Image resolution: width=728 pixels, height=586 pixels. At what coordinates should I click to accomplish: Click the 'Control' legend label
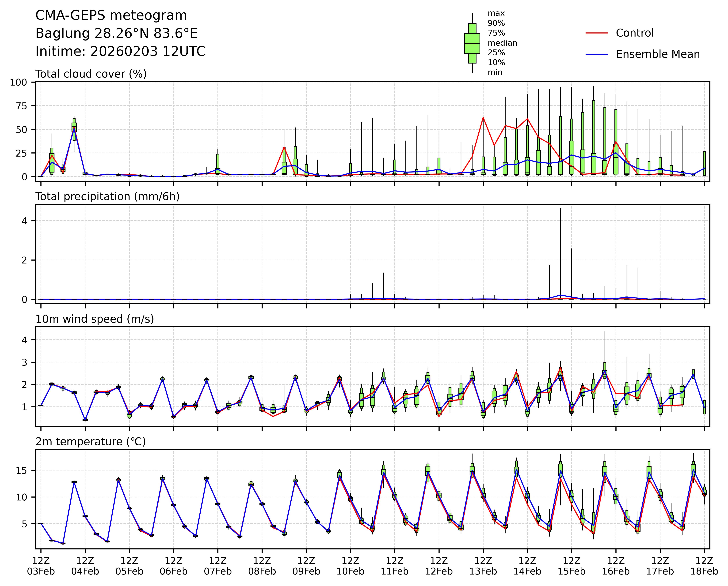pos(634,33)
